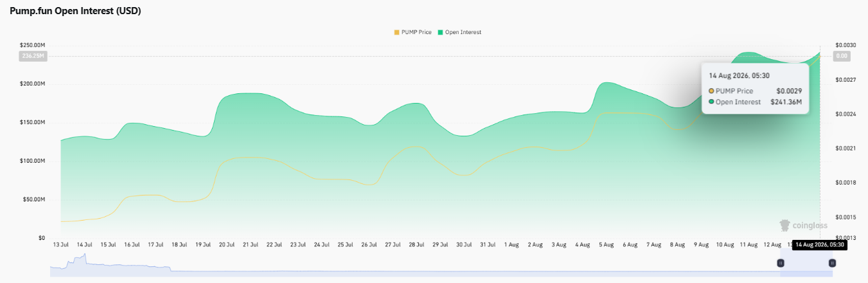The image size is (868, 283).
Task: Click the 28 Jul date label
Action: coord(416,245)
